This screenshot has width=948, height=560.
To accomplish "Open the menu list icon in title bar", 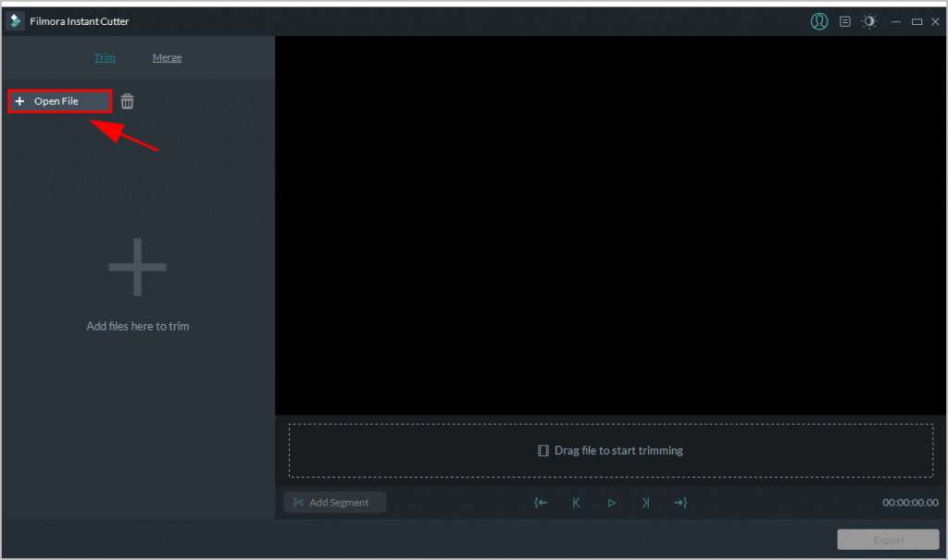I will point(845,22).
